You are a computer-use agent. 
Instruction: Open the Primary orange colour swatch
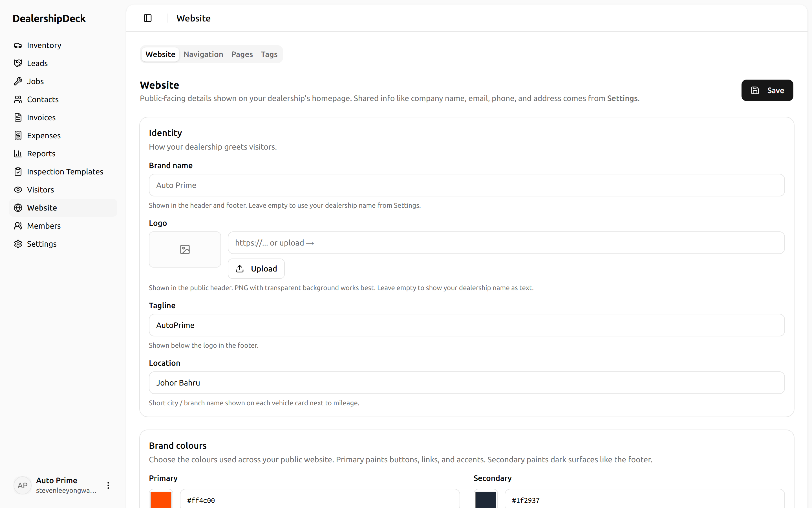coord(161,500)
